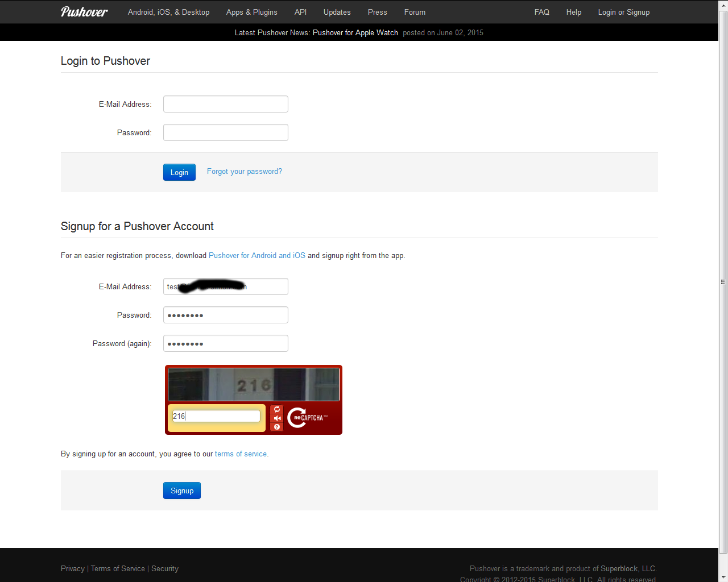
Task: Click Forgot your password link
Action: click(x=245, y=171)
